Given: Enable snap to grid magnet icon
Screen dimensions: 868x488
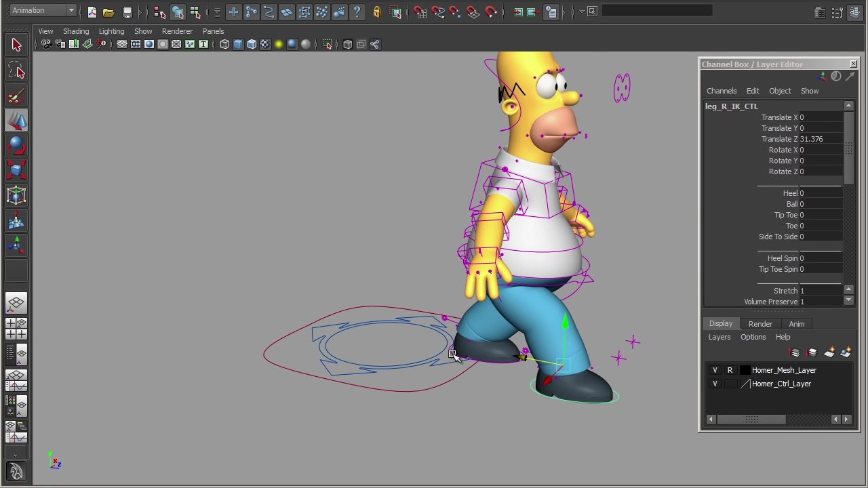Looking at the screenshot, I should 420,12.
